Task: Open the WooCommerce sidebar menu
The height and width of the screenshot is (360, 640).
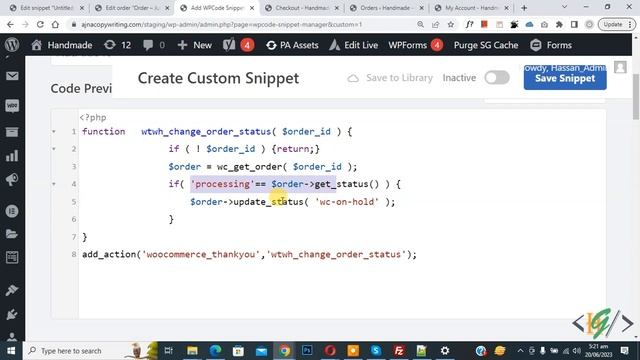Action: coord(12,106)
